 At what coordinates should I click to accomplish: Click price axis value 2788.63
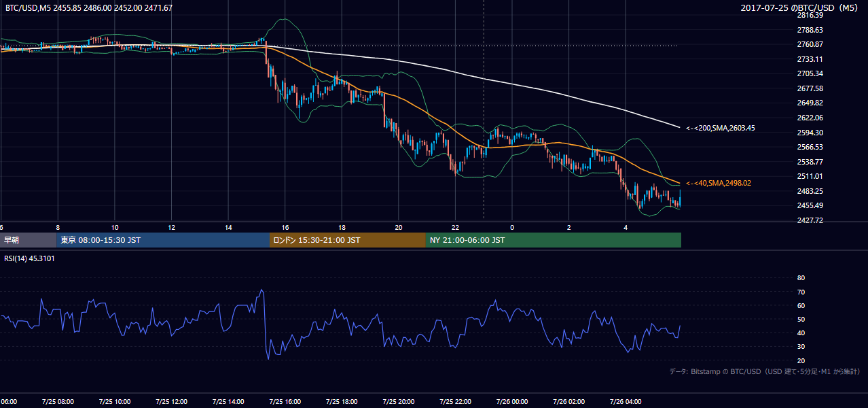click(x=810, y=30)
